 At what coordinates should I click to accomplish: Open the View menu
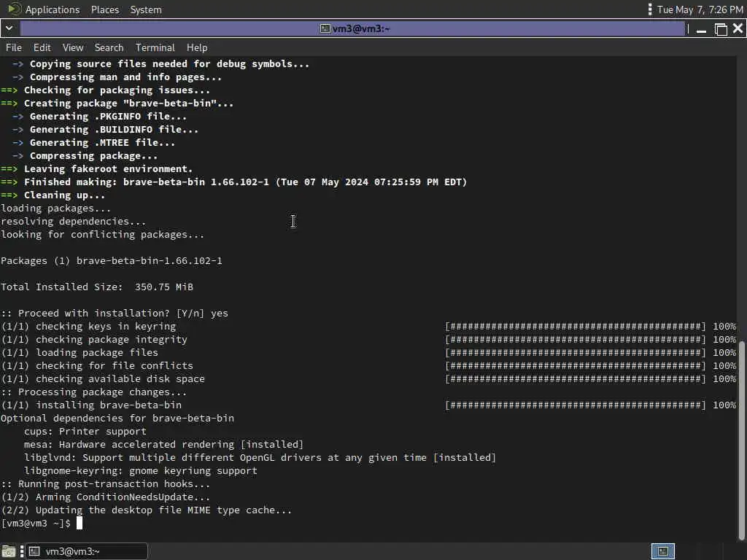point(73,47)
